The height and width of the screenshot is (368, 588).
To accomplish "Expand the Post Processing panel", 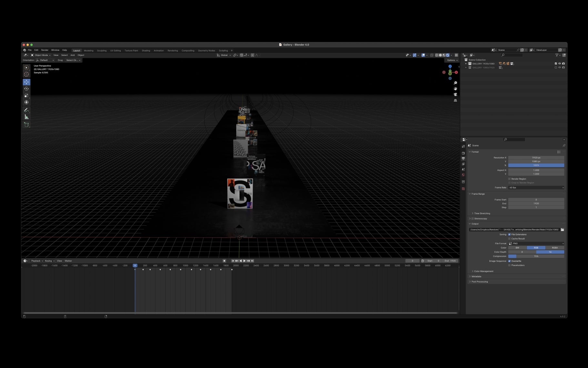I will pos(480,281).
